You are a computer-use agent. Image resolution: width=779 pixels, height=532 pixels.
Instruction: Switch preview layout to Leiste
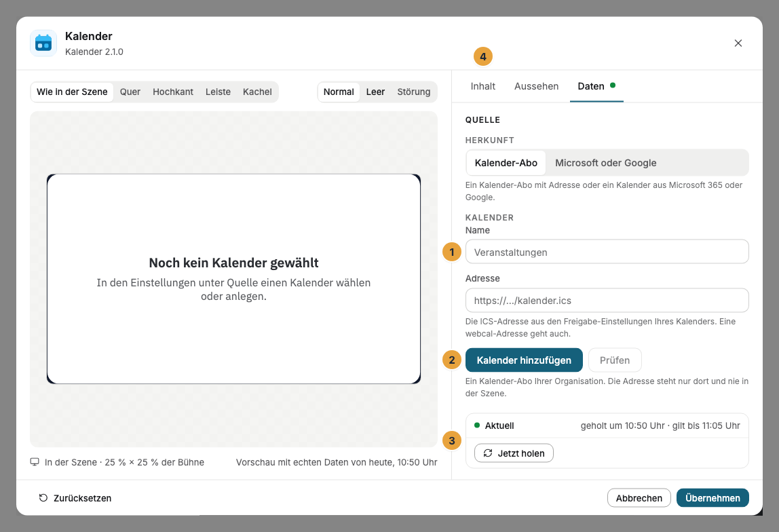click(x=218, y=92)
